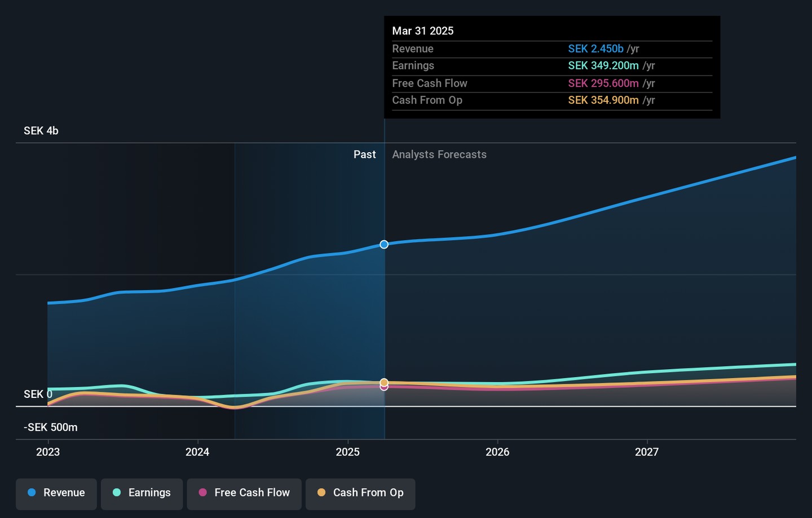Click the orange Cash From Op legend dot

321,493
